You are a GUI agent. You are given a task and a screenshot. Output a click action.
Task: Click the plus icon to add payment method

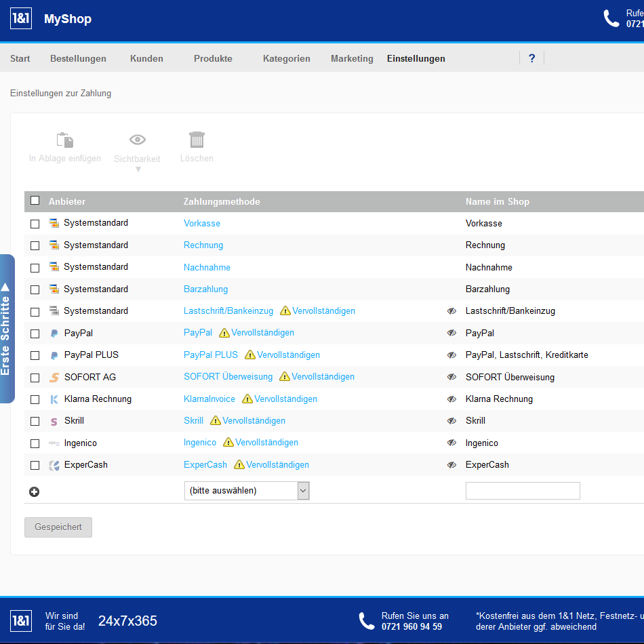click(x=34, y=491)
